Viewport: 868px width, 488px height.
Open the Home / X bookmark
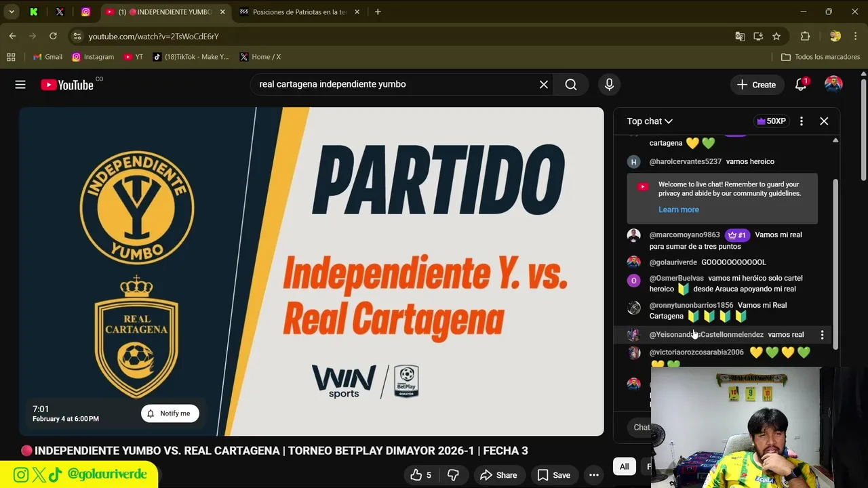coord(260,57)
